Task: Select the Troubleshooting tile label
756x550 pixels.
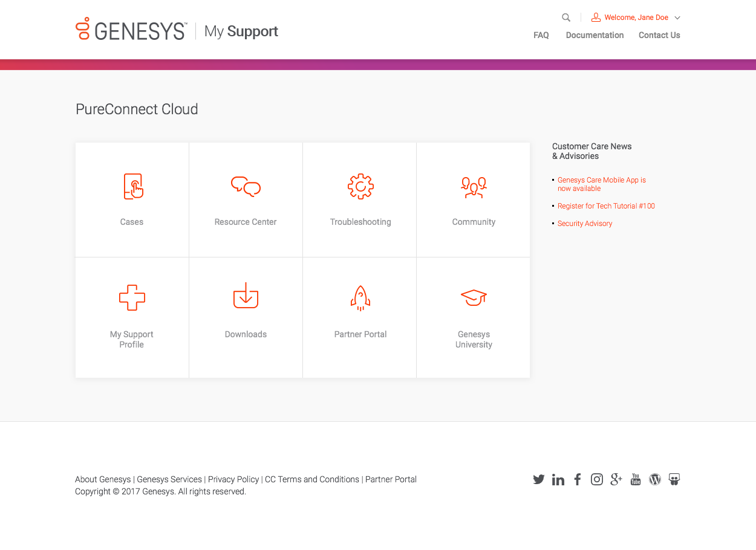Action: 360,222
